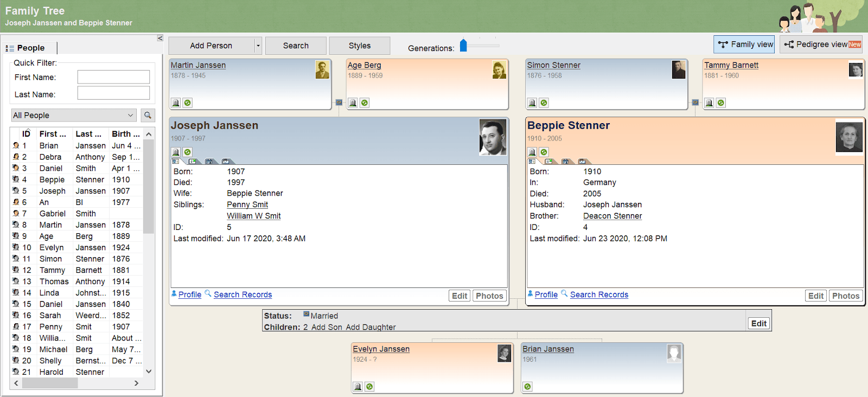Screen dimensions: 868x397
Task: Open Profile link for Beppie Stenner
Action: 546,294
